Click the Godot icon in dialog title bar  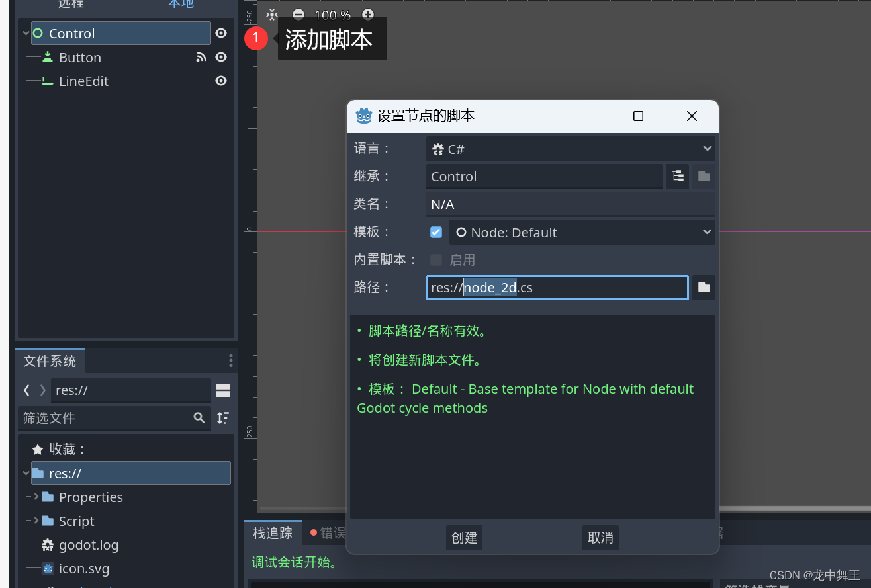[363, 116]
